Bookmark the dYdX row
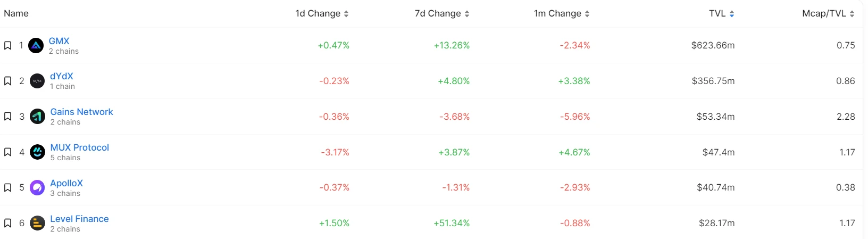The width and height of the screenshot is (868, 239). click(x=8, y=81)
